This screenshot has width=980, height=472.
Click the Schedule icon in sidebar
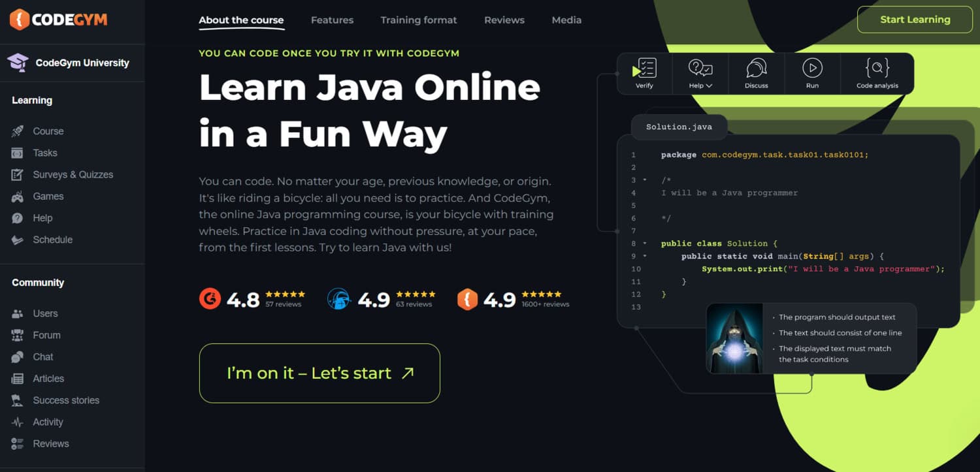click(x=18, y=240)
